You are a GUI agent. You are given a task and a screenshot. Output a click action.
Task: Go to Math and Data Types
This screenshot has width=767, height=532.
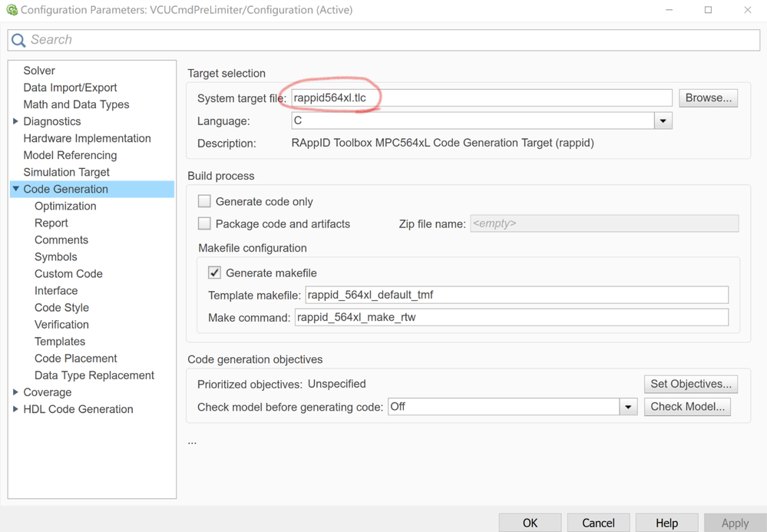(76, 104)
